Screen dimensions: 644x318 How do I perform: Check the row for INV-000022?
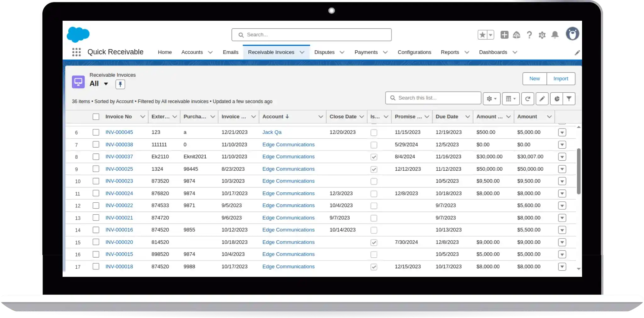point(96,206)
